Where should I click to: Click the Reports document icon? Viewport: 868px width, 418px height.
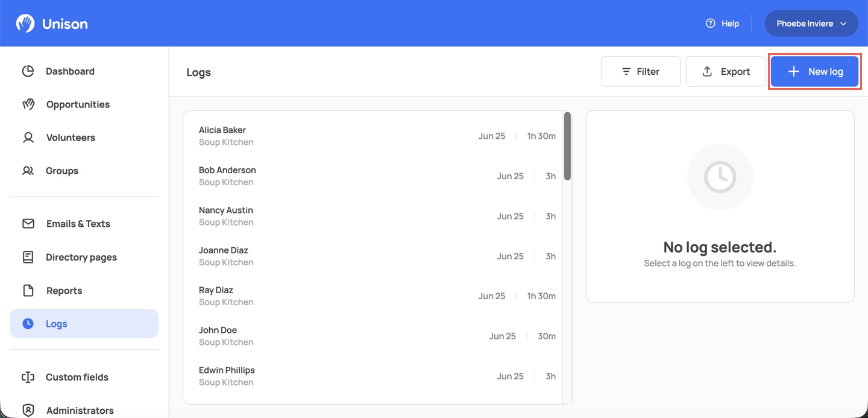(28, 291)
